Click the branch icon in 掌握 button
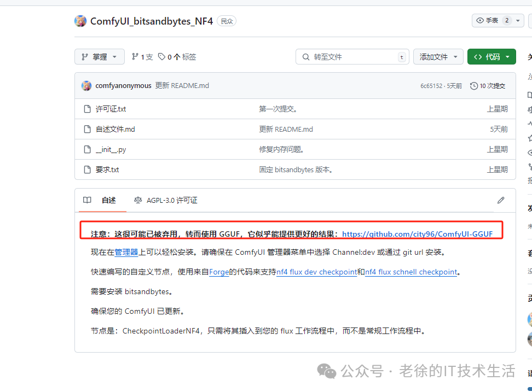The height and width of the screenshot is (392, 532). [x=85, y=57]
